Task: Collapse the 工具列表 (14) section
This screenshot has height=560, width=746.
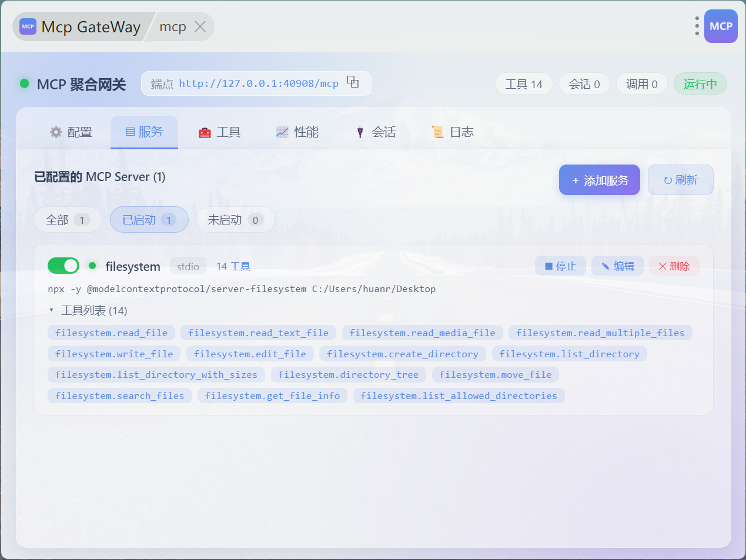Action: click(89, 310)
